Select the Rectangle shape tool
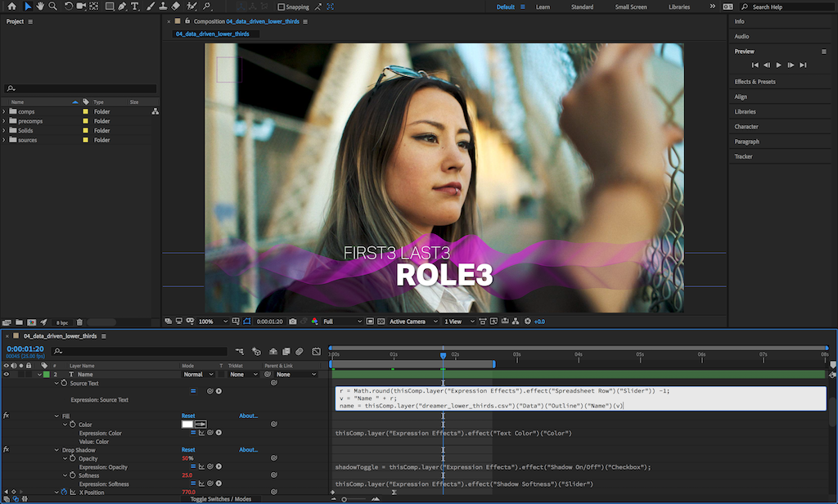 pyautogui.click(x=110, y=7)
